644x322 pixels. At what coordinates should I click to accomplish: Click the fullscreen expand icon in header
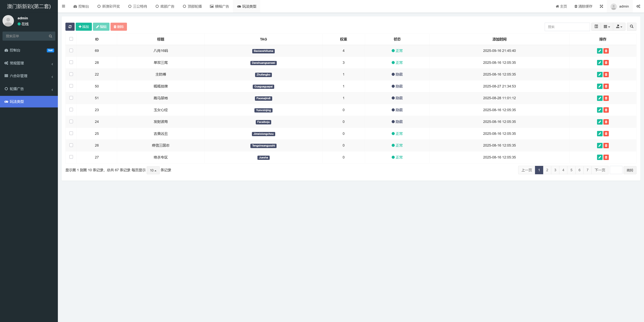601,6
